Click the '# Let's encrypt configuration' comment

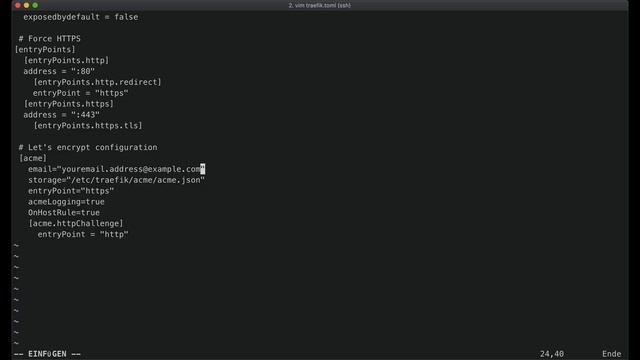[88, 147]
